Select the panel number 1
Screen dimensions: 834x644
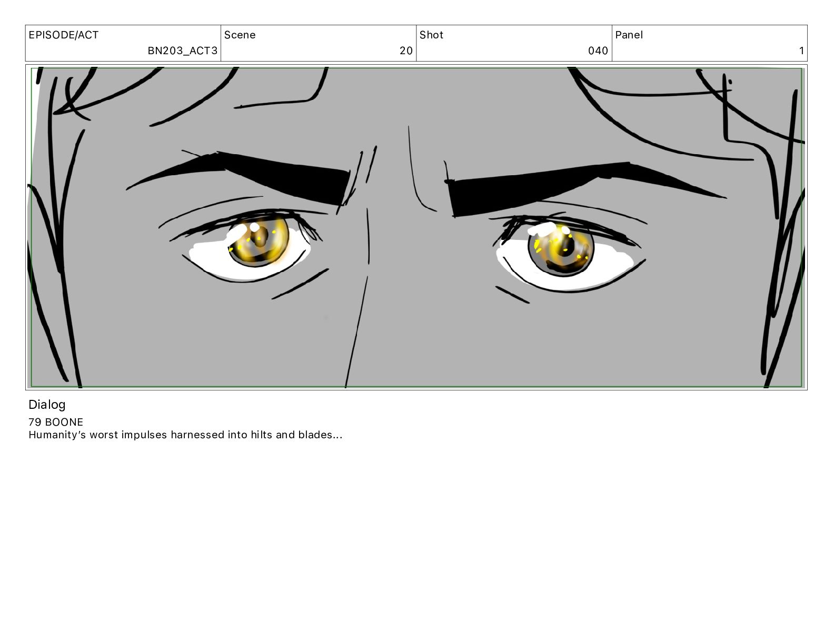[x=801, y=51]
